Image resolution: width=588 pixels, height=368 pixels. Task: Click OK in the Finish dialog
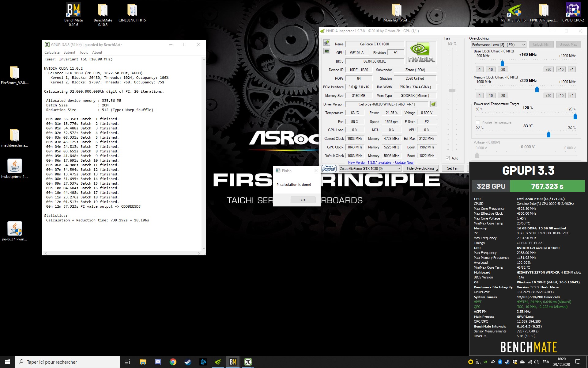pos(303,200)
